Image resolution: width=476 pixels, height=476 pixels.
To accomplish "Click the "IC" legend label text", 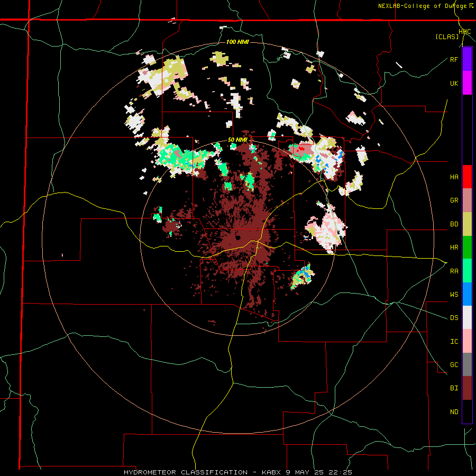I will 454,342.
